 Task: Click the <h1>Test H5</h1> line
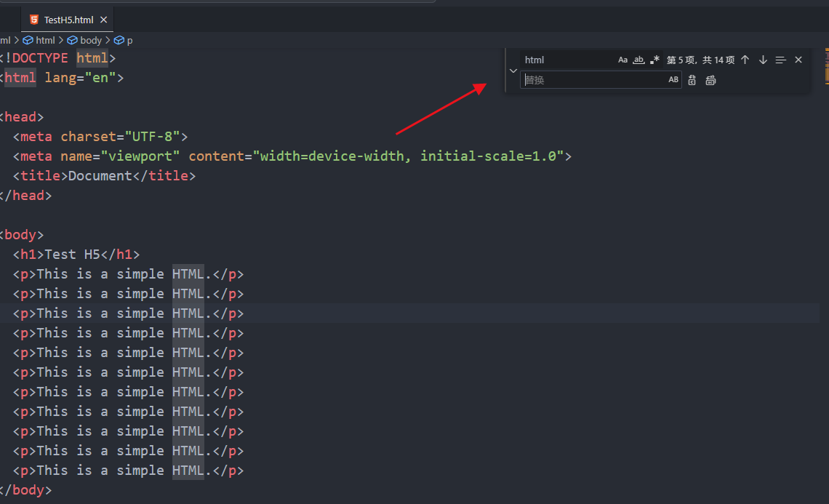pos(76,255)
